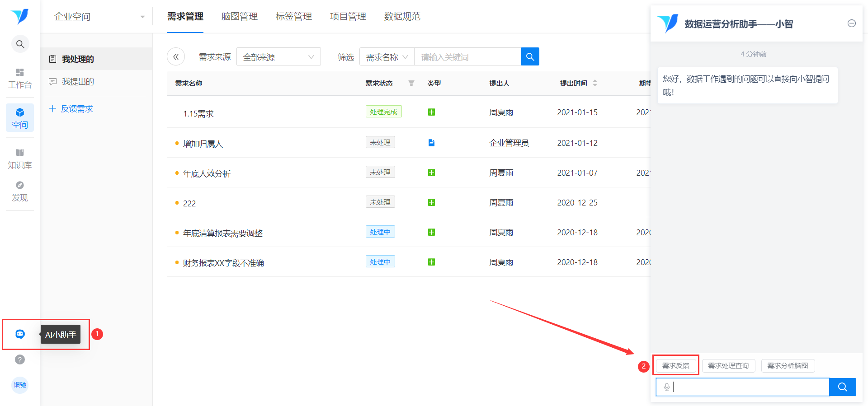Open the 银驰 user avatar
This screenshot has height=406, width=868.
20,385
